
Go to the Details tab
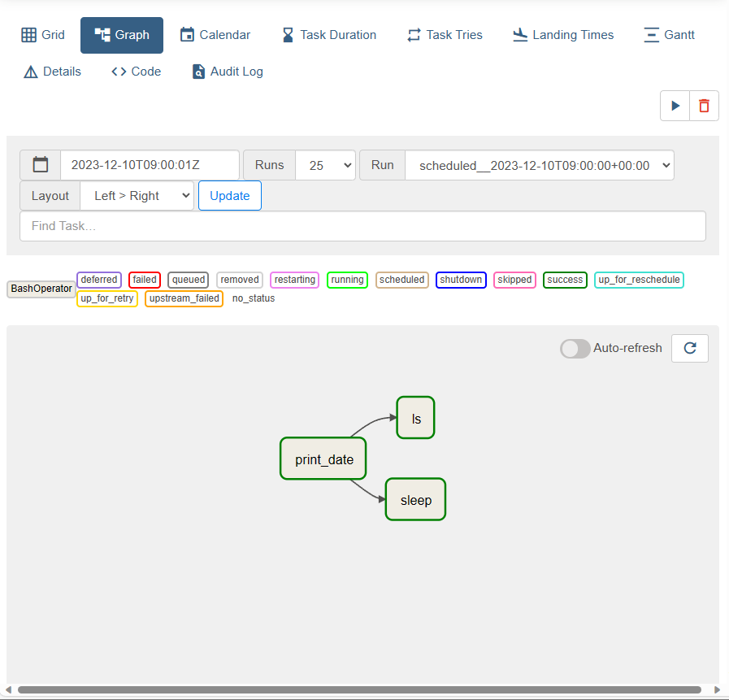pyautogui.click(x=52, y=72)
